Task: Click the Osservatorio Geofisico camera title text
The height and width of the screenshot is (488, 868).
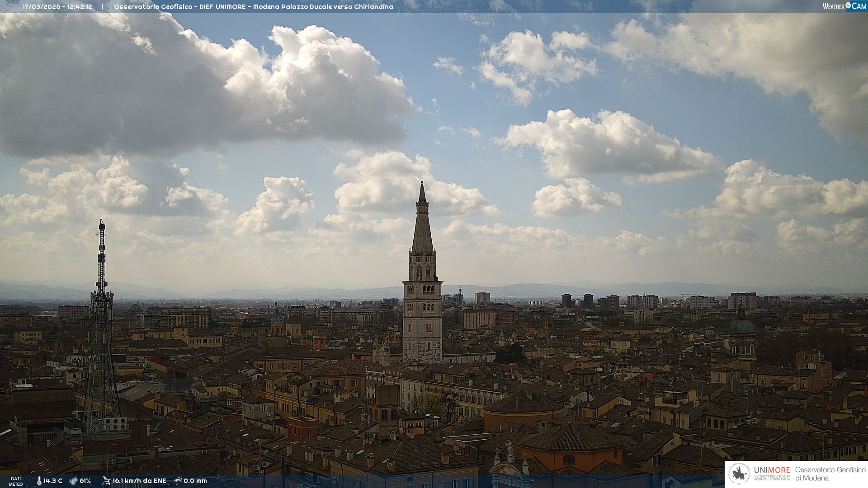Action: [x=253, y=7]
